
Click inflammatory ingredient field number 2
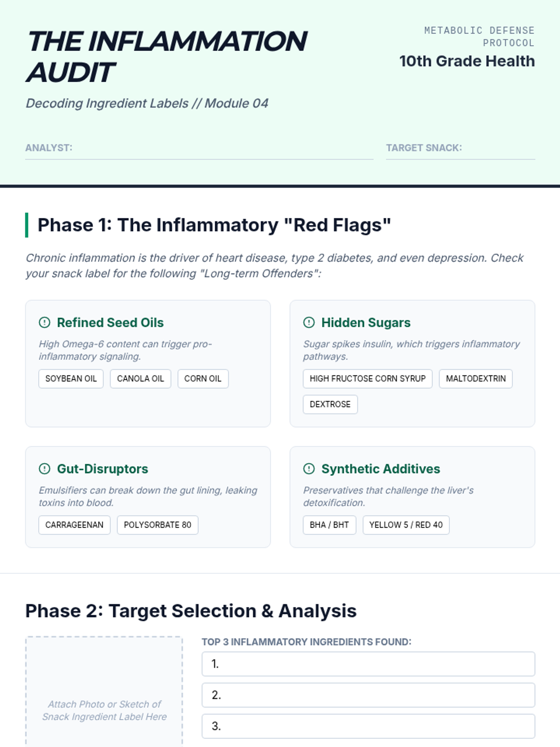pos(368,695)
